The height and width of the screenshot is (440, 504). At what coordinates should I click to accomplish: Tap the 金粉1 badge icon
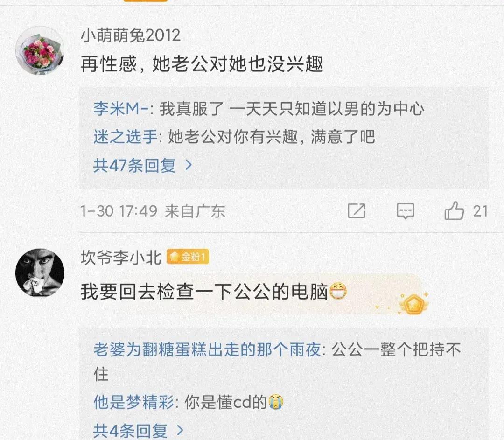coord(188,257)
